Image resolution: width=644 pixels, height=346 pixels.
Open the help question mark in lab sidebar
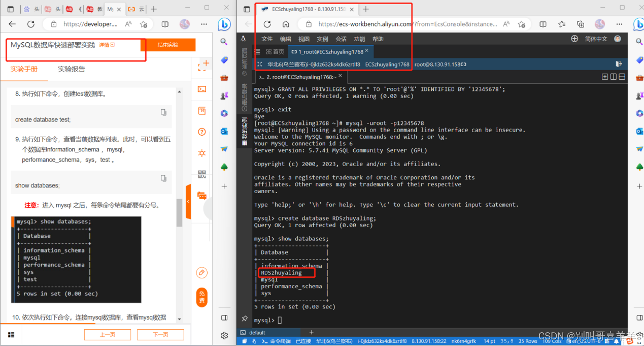click(x=202, y=132)
